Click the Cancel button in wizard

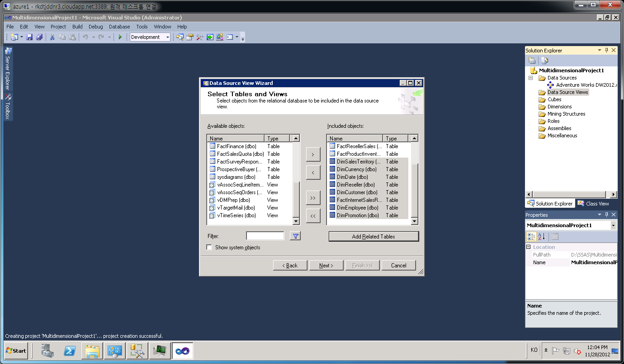pyautogui.click(x=399, y=266)
